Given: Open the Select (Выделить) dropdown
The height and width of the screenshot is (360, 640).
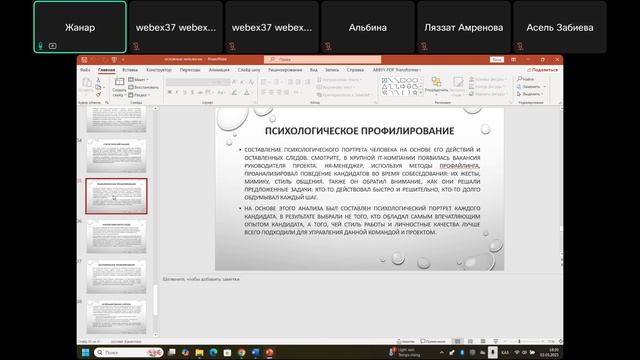Looking at the screenshot, I should pyautogui.click(x=530, y=94).
